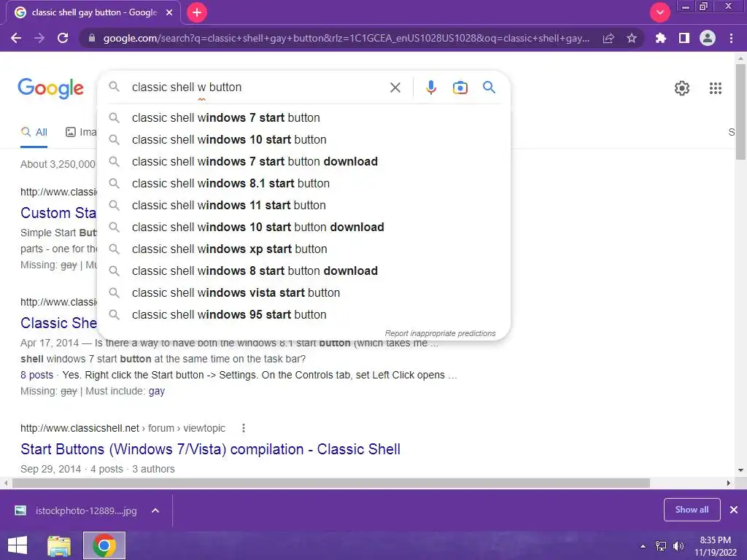Show hidden system tray icons
Viewport: 747px width, 560px height.
(643, 546)
